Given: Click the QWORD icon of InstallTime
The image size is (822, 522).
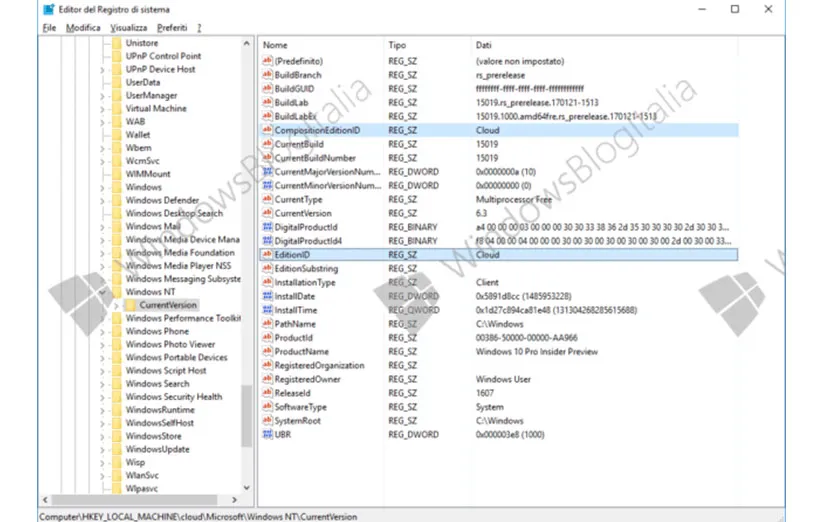Looking at the screenshot, I should (x=267, y=310).
